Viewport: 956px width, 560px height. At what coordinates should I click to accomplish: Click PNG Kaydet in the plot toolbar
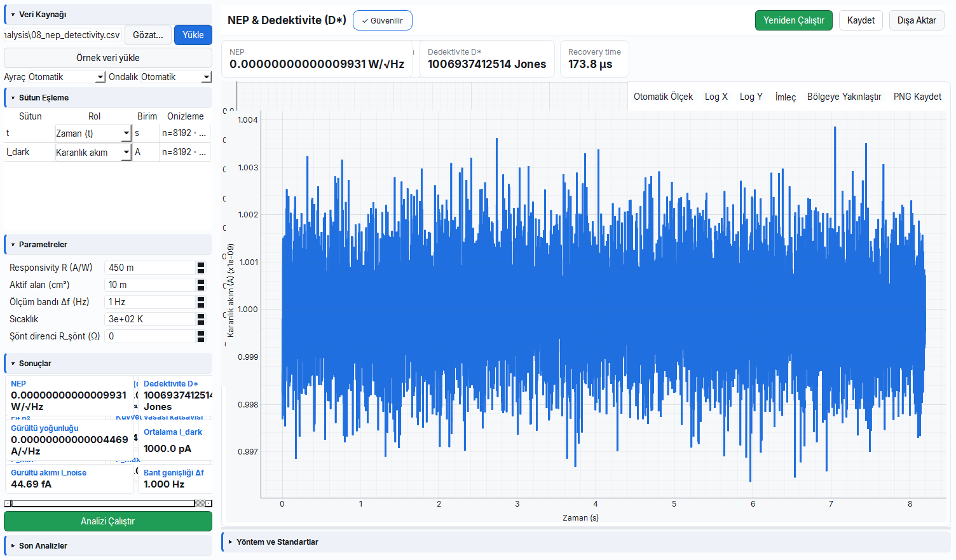(917, 97)
